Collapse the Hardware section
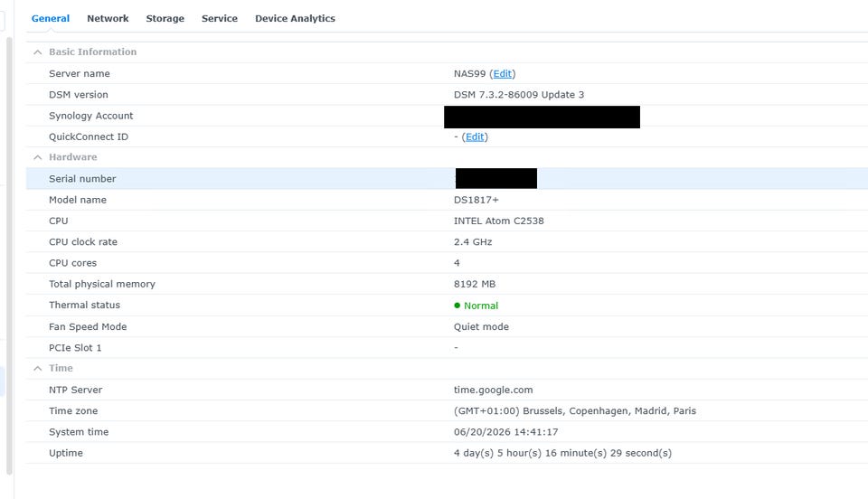868x499 pixels. pos(38,157)
